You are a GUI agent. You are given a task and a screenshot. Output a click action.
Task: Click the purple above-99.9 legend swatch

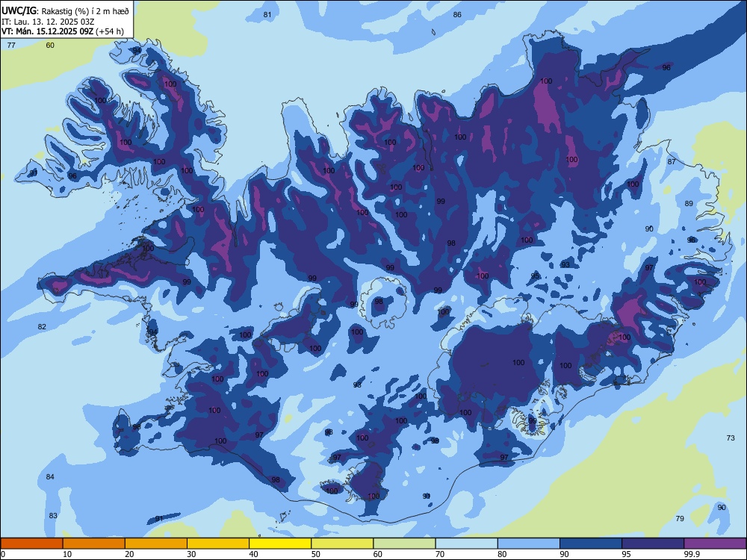click(x=715, y=544)
